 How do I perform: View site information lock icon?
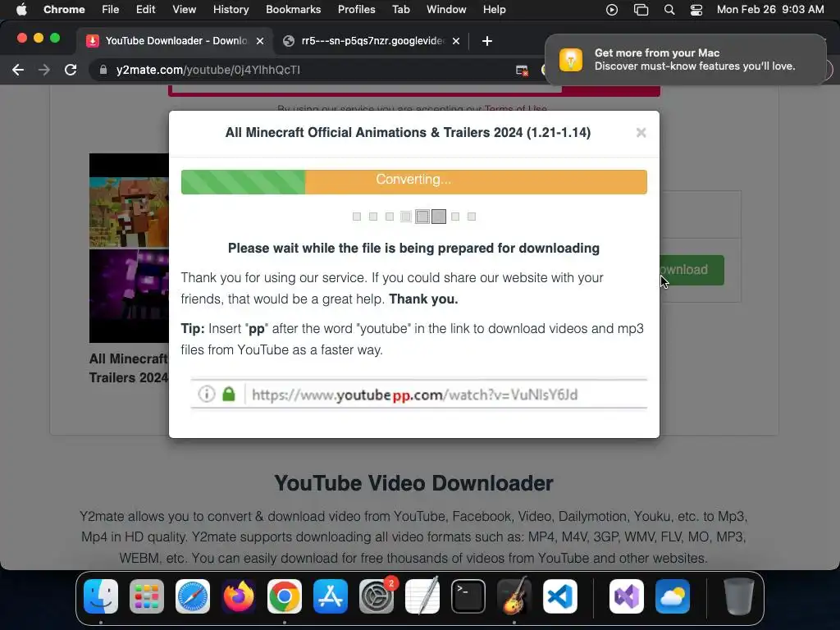pyautogui.click(x=103, y=70)
